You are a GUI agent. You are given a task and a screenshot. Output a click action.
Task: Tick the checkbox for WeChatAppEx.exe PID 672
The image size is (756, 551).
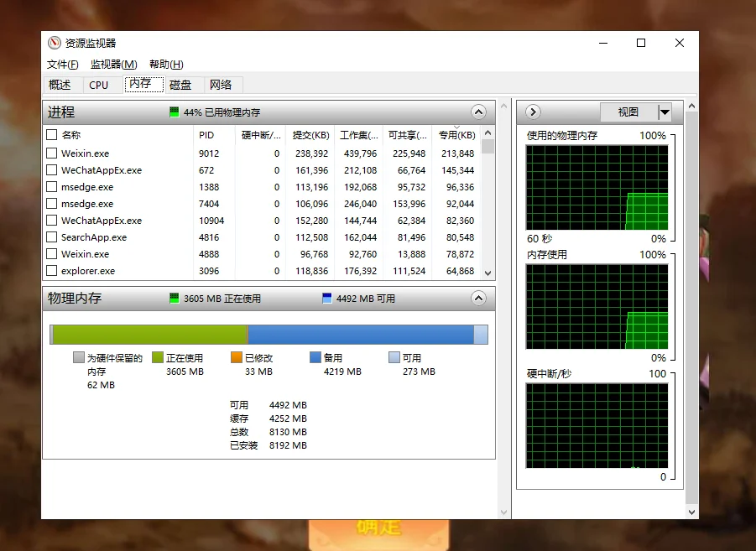(51, 170)
